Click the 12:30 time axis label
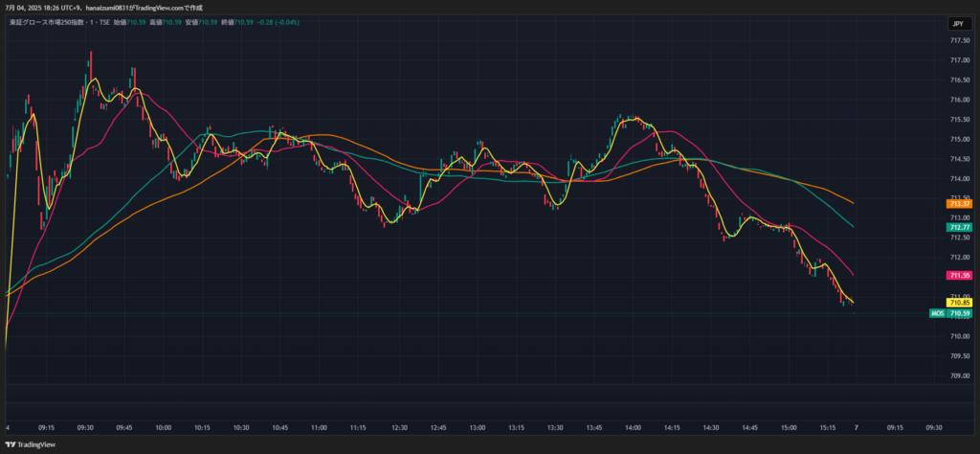Image resolution: width=980 pixels, height=454 pixels. tap(399, 428)
